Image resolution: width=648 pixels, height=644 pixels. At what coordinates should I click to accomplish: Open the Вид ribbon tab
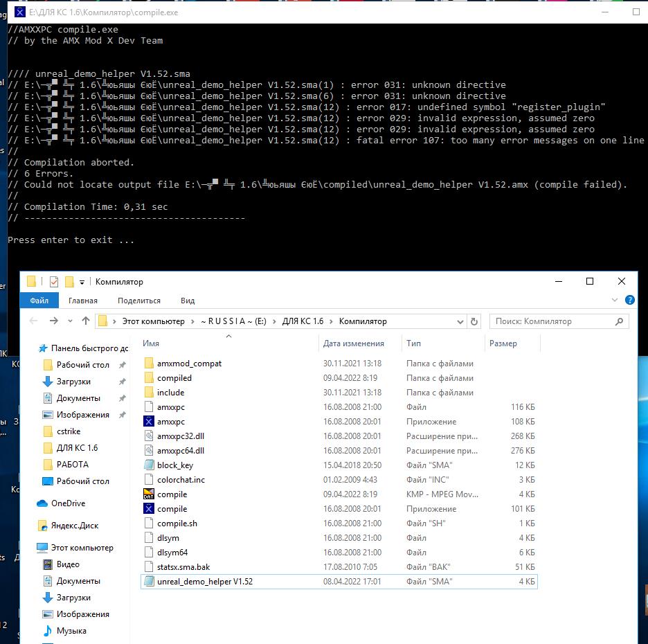(187, 301)
